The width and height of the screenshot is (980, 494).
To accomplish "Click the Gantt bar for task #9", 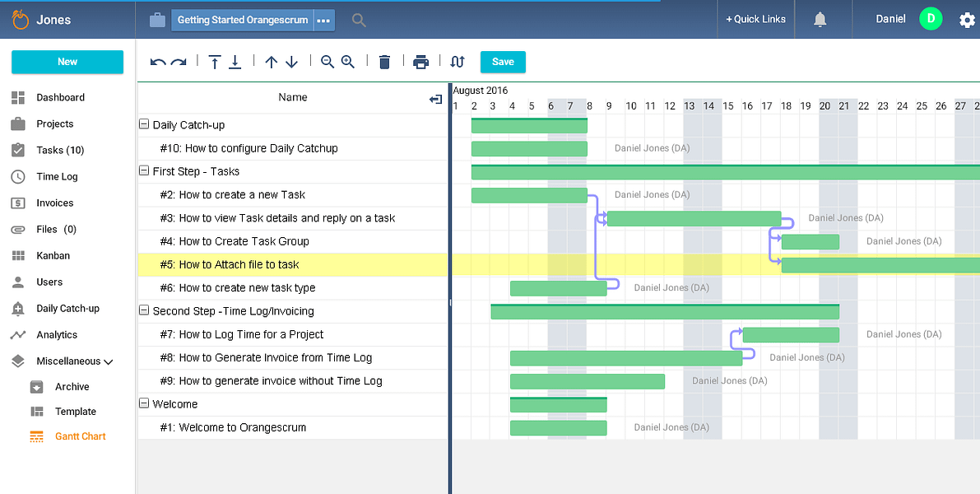I will pyautogui.click(x=588, y=381).
